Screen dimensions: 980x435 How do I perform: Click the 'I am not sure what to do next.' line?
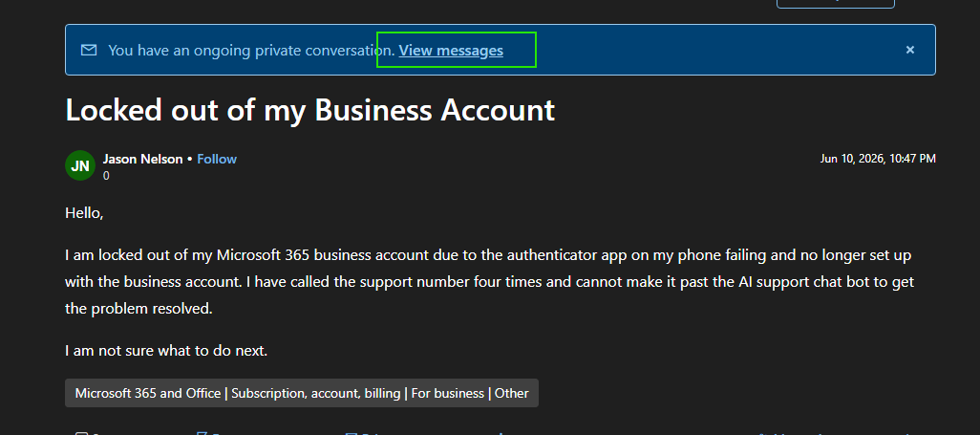pyautogui.click(x=166, y=351)
